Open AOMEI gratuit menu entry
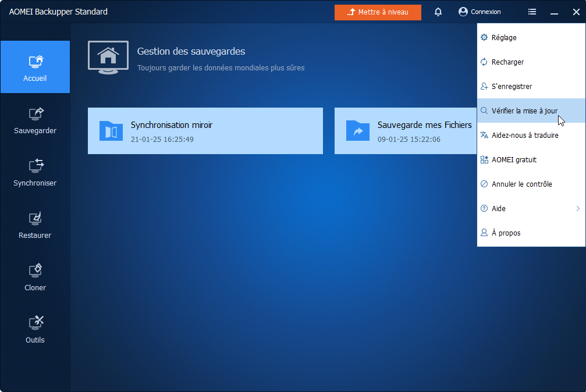The image size is (586, 392). (531, 159)
